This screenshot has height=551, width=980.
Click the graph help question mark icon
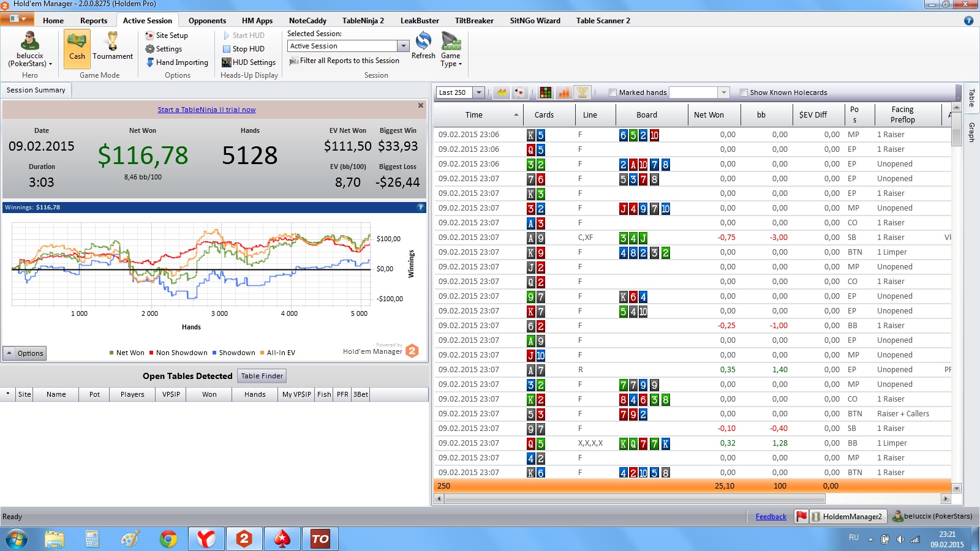tap(420, 207)
